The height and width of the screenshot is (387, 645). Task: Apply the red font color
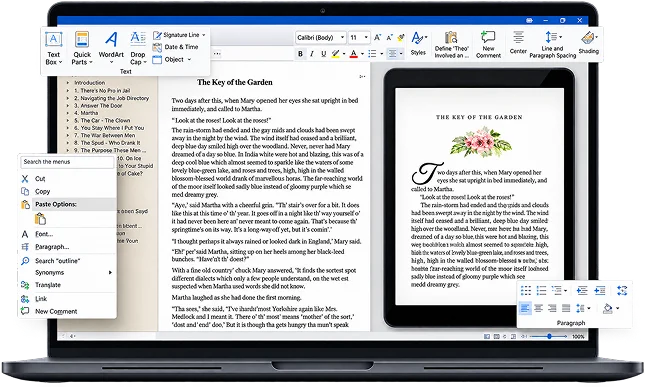tap(354, 54)
